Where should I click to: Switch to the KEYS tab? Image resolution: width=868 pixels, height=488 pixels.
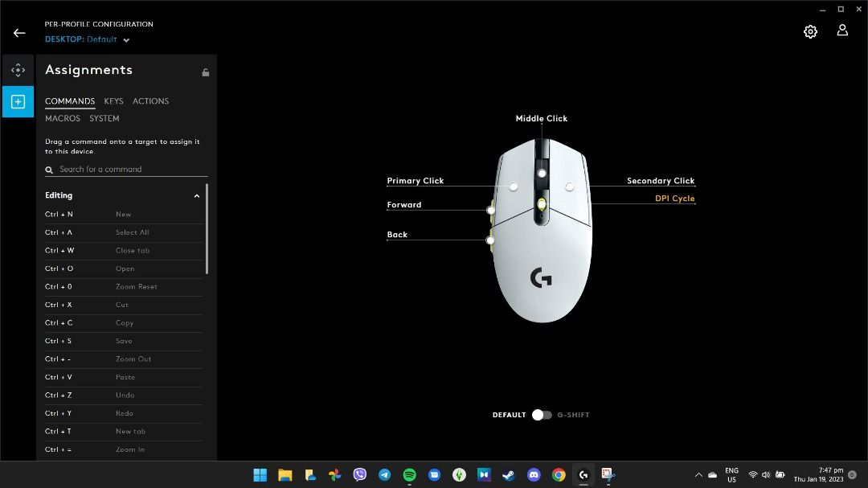click(x=113, y=101)
